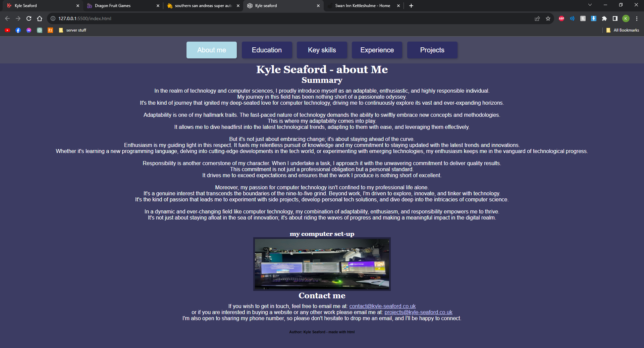Switch to Swan Inn Kettleshulme tab

point(362,6)
